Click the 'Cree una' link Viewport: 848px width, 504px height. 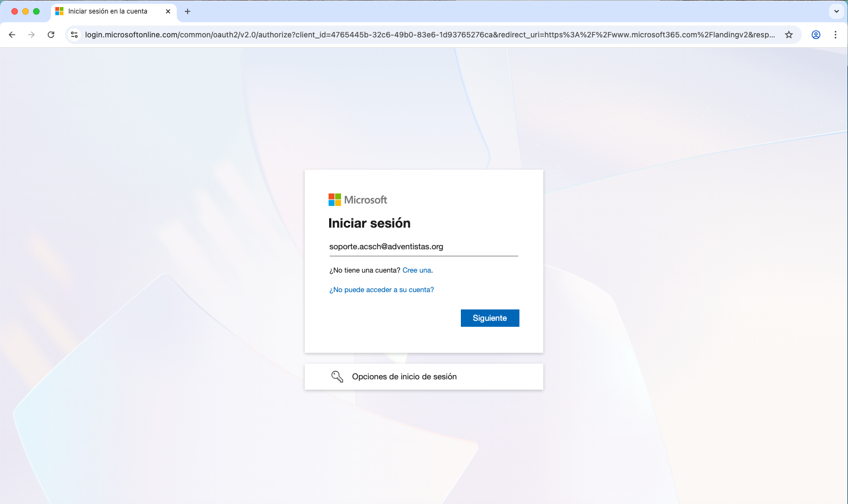coord(416,270)
